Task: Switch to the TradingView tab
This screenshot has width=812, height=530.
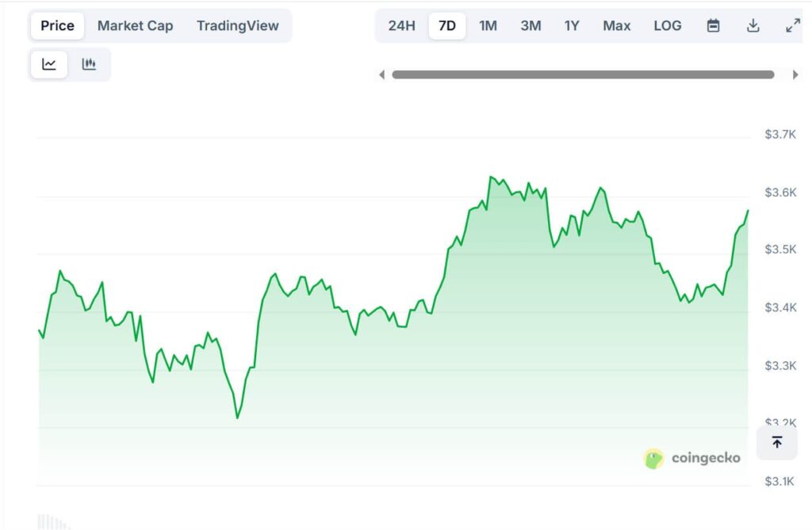Action: point(237,25)
